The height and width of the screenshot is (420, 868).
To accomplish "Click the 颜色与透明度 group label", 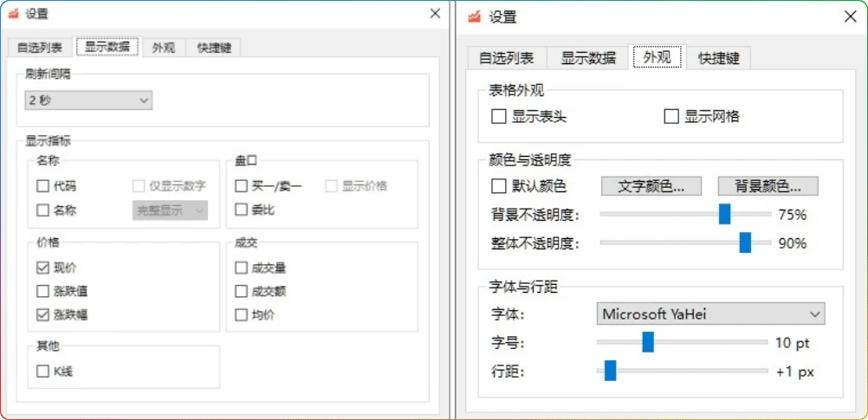I will click(x=530, y=160).
